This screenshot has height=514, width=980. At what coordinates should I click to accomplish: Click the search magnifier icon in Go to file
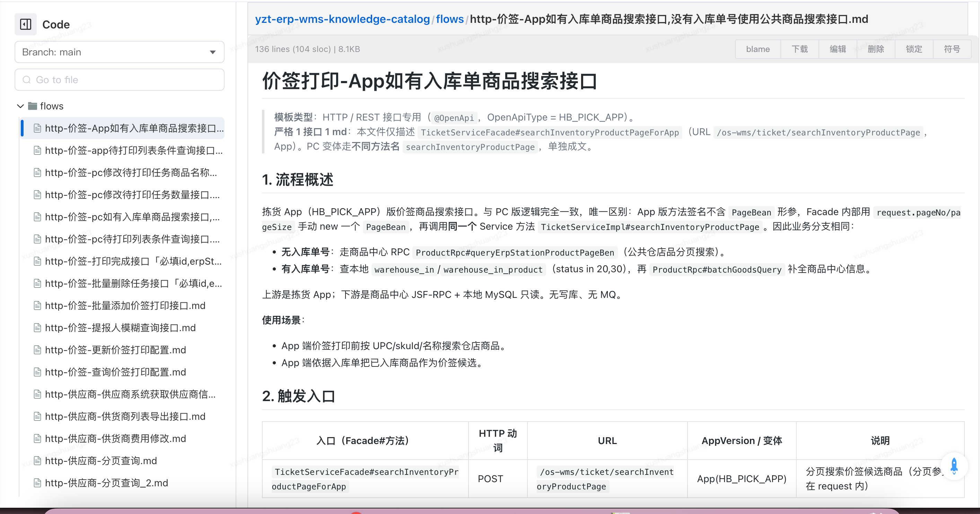click(x=27, y=80)
